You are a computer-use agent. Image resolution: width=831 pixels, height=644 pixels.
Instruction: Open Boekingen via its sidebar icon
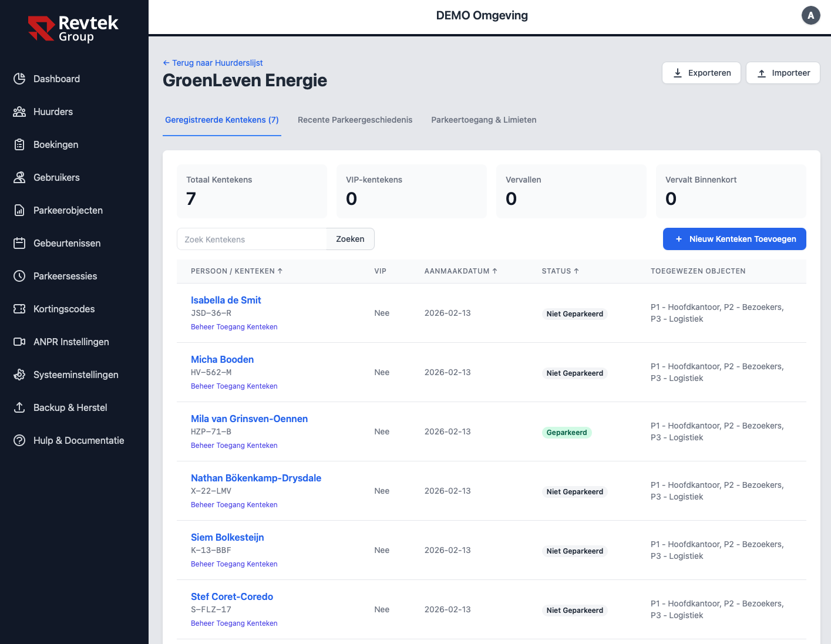pyautogui.click(x=19, y=144)
